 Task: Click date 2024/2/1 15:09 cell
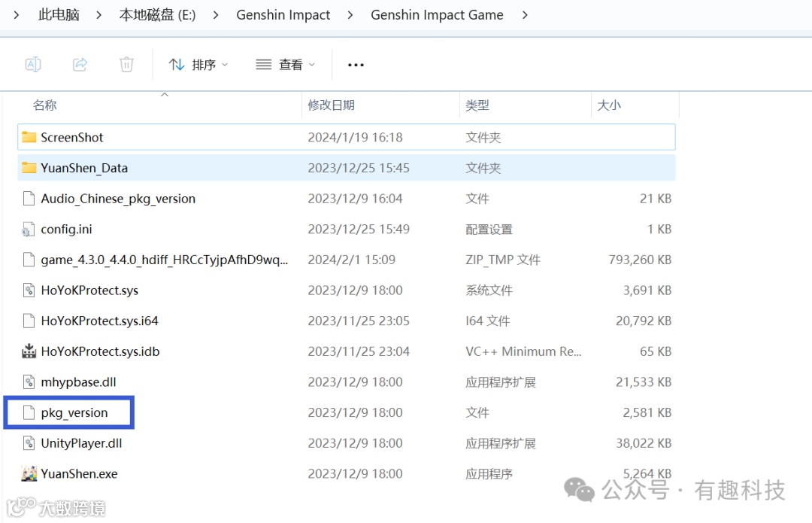pyautogui.click(x=352, y=260)
